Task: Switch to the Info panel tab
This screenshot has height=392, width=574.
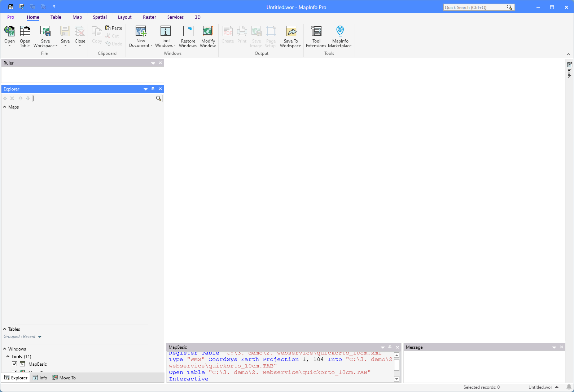Action: coord(40,378)
